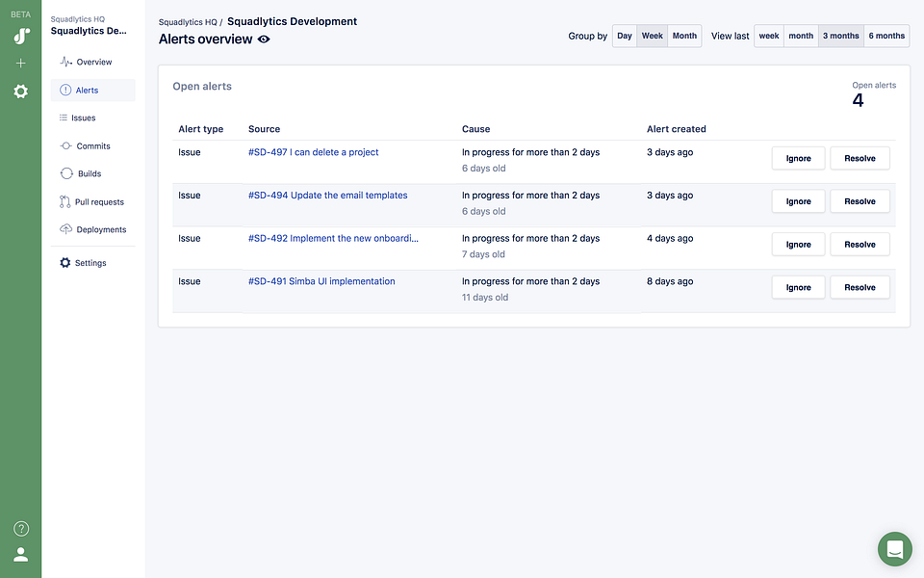
Task: Open the help question mark icon
Action: pos(21,529)
